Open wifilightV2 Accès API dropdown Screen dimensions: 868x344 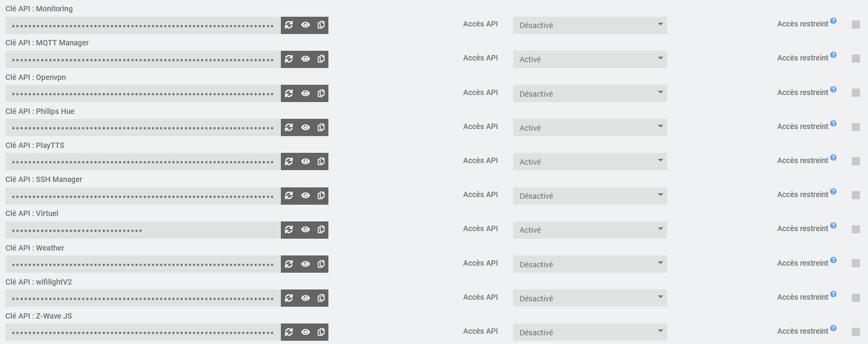pyautogui.click(x=589, y=298)
